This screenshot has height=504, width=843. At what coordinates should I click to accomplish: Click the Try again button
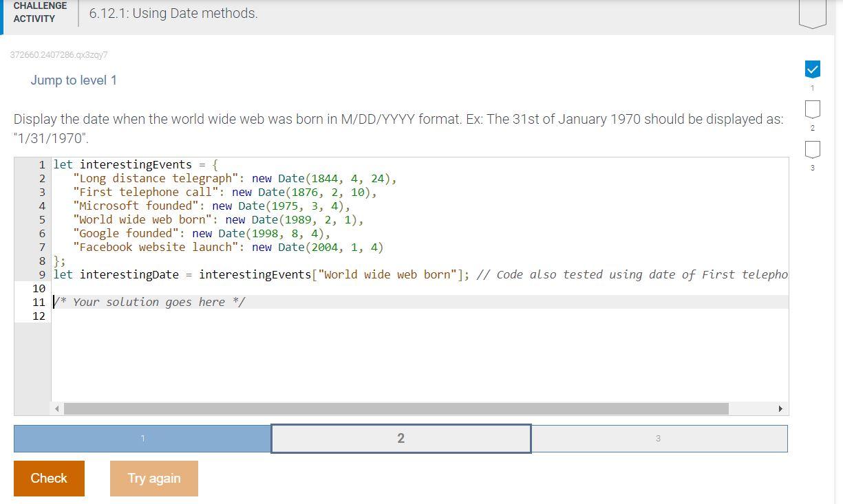153,478
